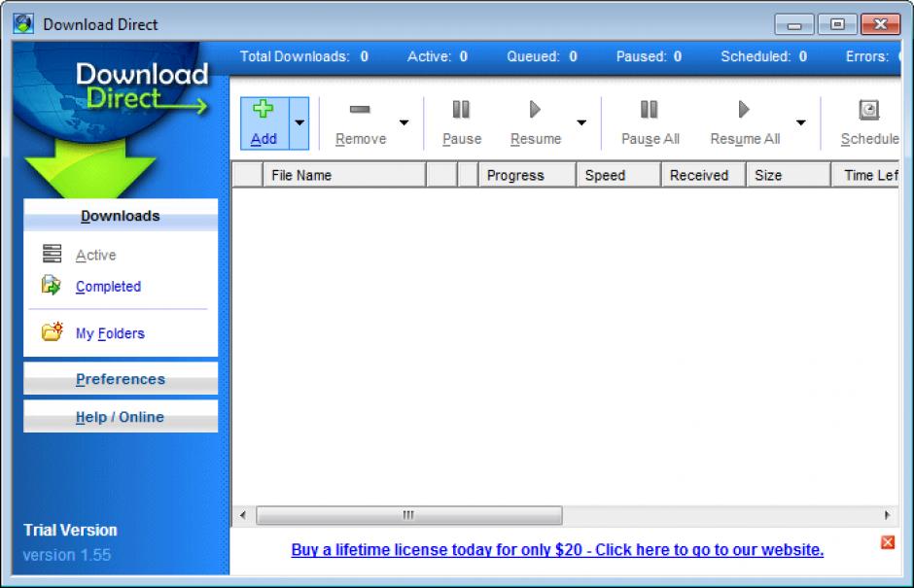This screenshot has height=588, width=914.
Task: Show Completed downloads list
Action: [109, 286]
